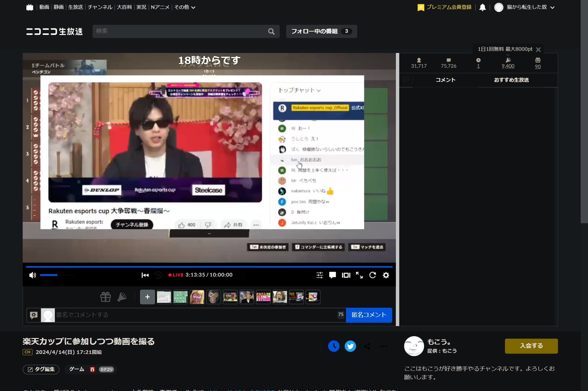The image size is (588, 391).
Task: Open player settings gear
Action: click(x=386, y=275)
